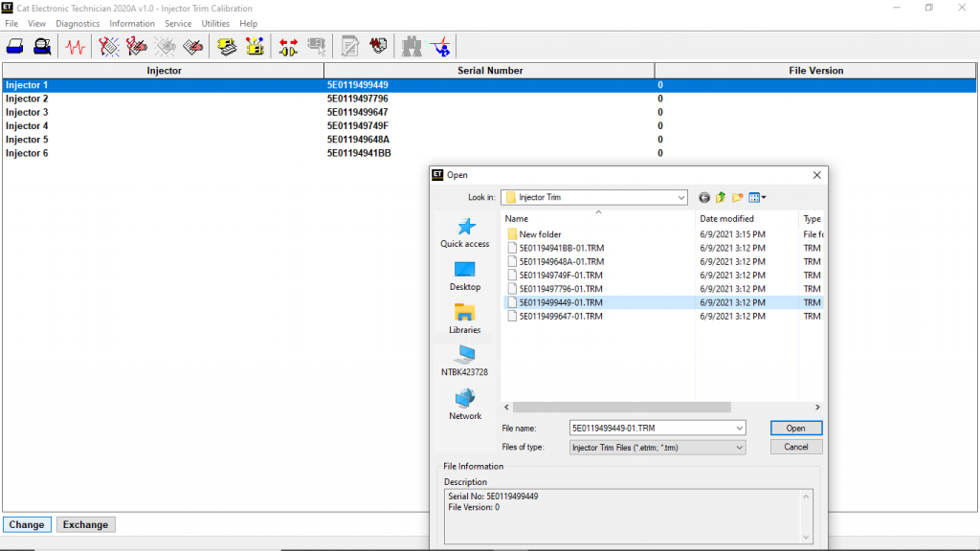The height and width of the screenshot is (551, 980).
Task: Select the real-time graphing waveform icon
Action: coord(75,45)
